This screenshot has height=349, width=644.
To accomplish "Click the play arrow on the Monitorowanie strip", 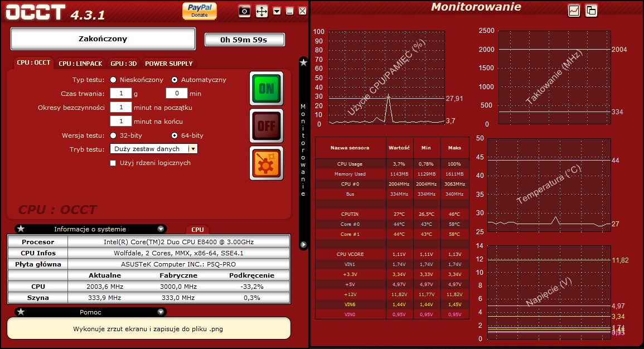I will click(303, 245).
